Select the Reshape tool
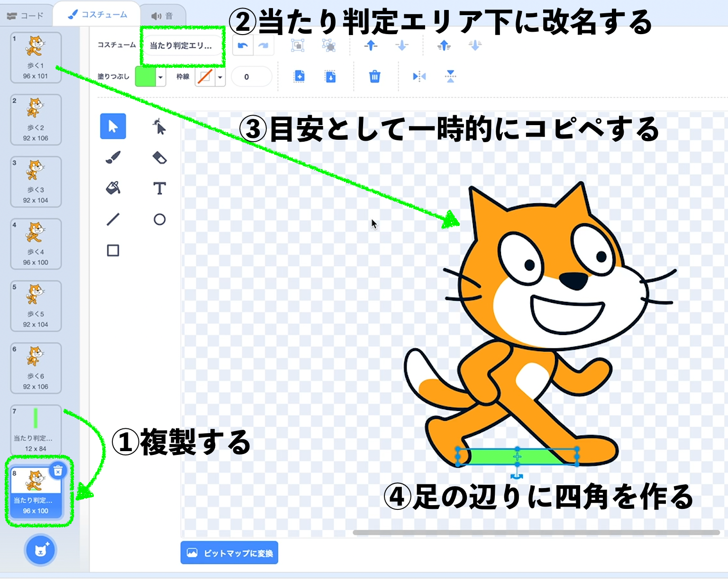This screenshot has height=580, width=728. pyautogui.click(x=159, y=127)
